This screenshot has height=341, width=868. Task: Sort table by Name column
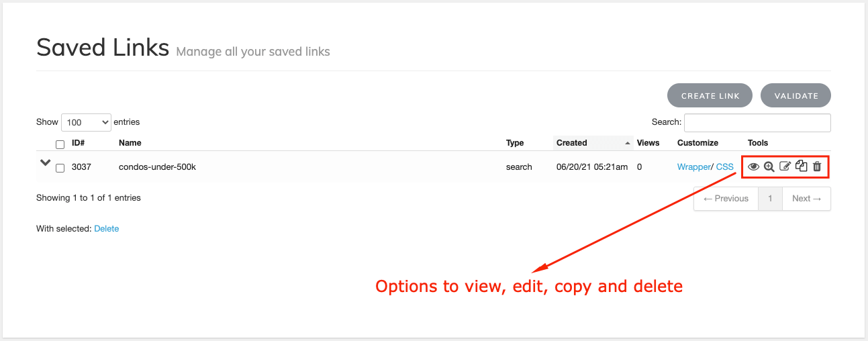130,143
